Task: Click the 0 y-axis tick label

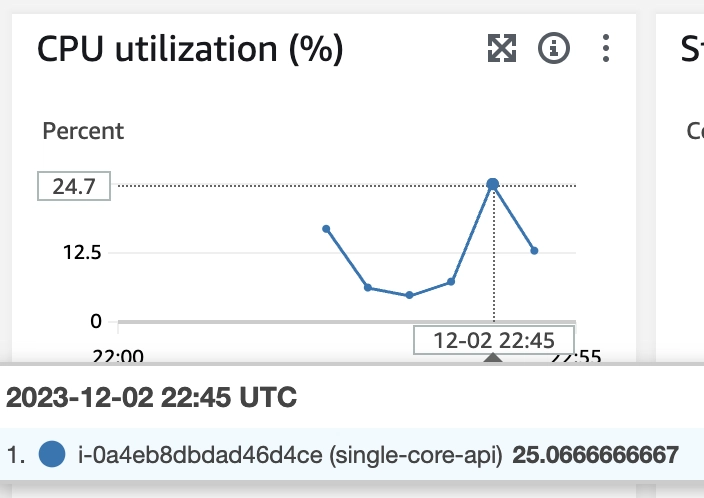Action: 97,321
